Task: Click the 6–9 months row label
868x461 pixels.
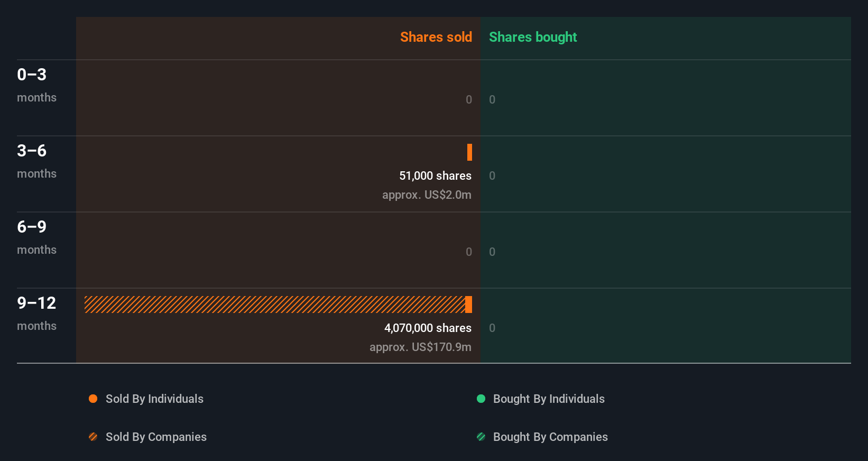Action: [x=36, y=237]
